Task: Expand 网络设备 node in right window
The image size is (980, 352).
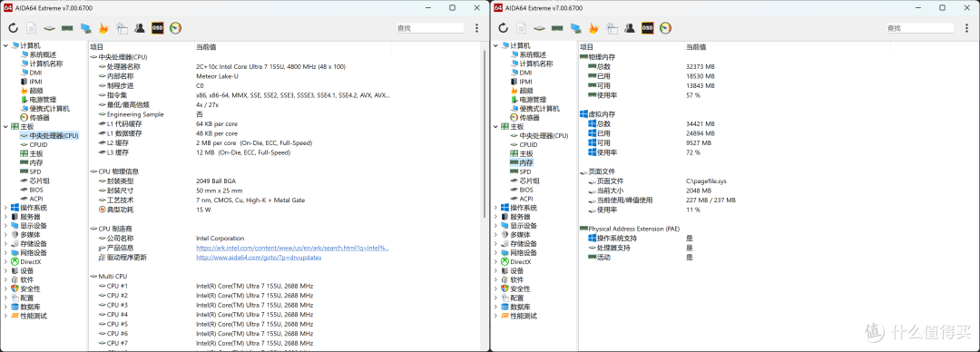Action: [x=495, y=253]
